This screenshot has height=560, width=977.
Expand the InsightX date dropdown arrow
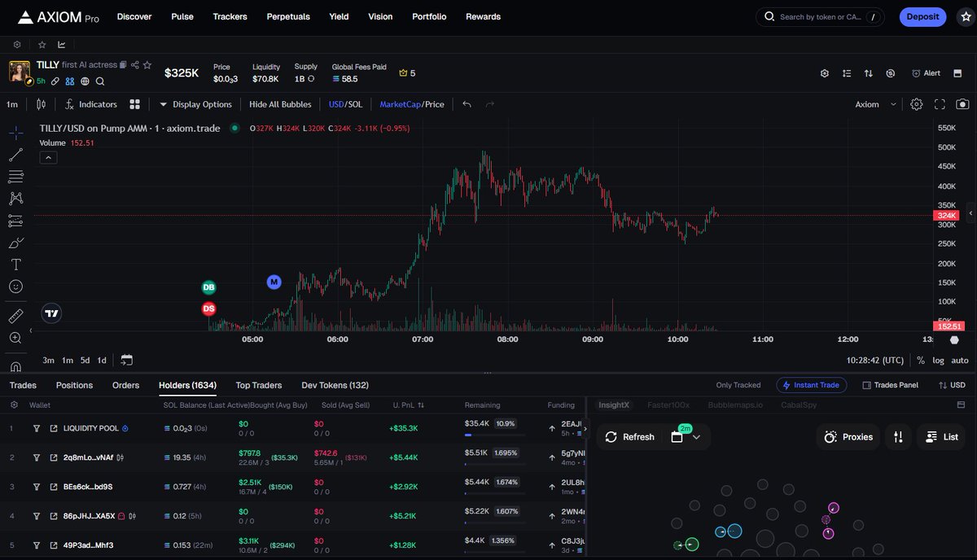point(696,437)
